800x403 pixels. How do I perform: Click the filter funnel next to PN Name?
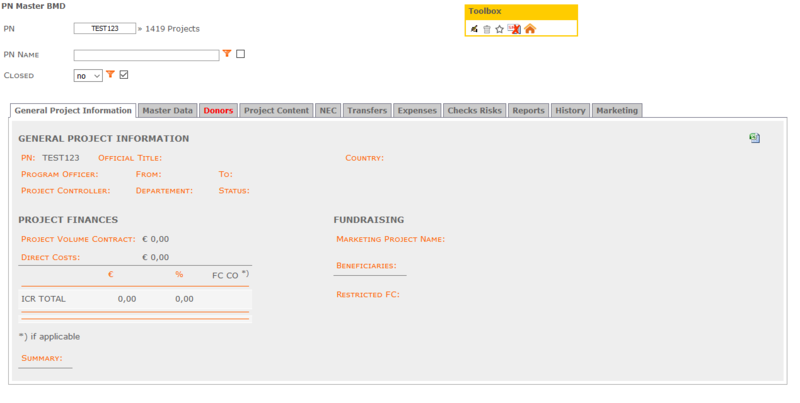coord(227,54)
